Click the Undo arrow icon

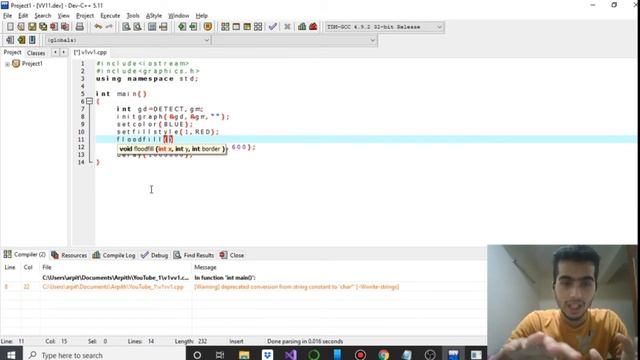(98, 27)
